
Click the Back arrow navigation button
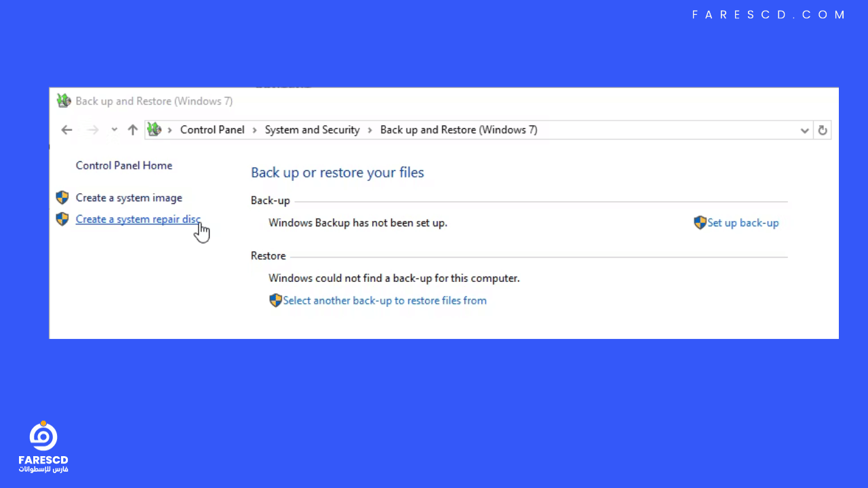[66, 130]
